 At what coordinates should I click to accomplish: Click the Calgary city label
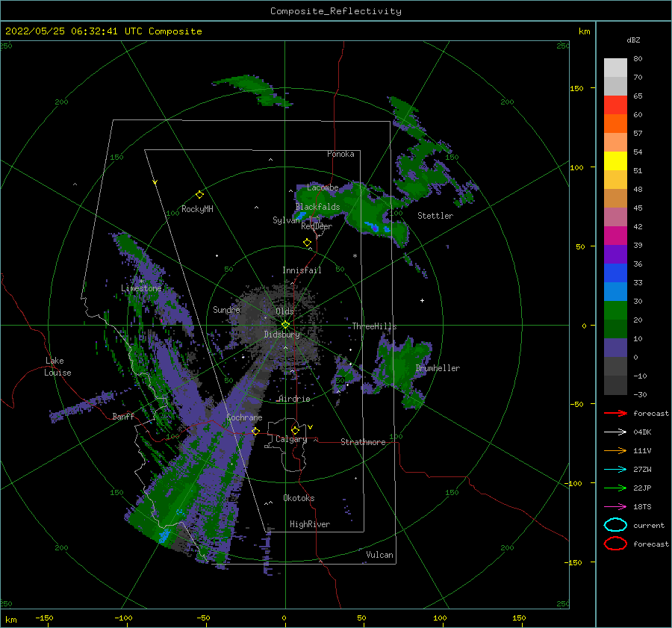click(291, 439)
